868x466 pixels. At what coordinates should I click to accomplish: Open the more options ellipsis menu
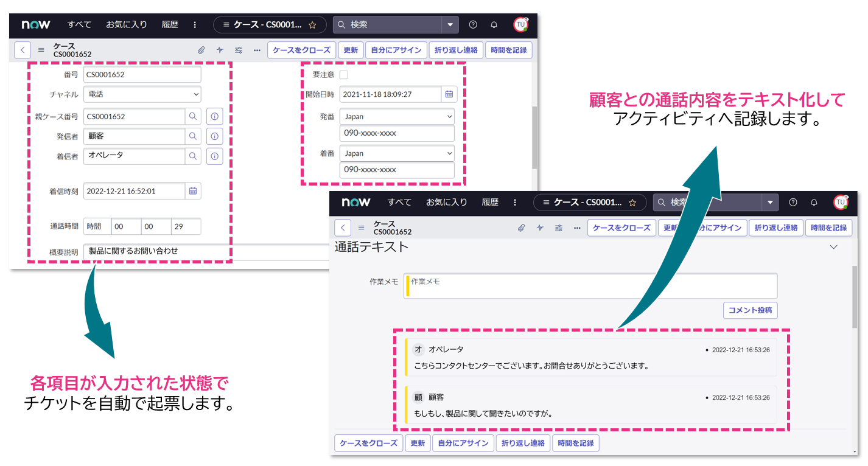[256, 50]
